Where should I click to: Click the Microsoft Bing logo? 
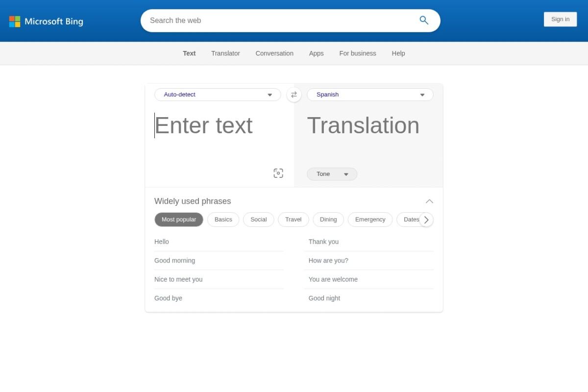tap(46, 21)
